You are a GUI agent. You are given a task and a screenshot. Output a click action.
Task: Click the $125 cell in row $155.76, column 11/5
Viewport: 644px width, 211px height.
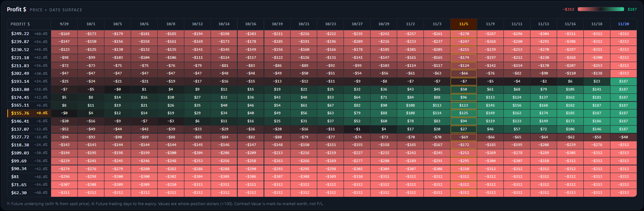[x=464, y=113]
